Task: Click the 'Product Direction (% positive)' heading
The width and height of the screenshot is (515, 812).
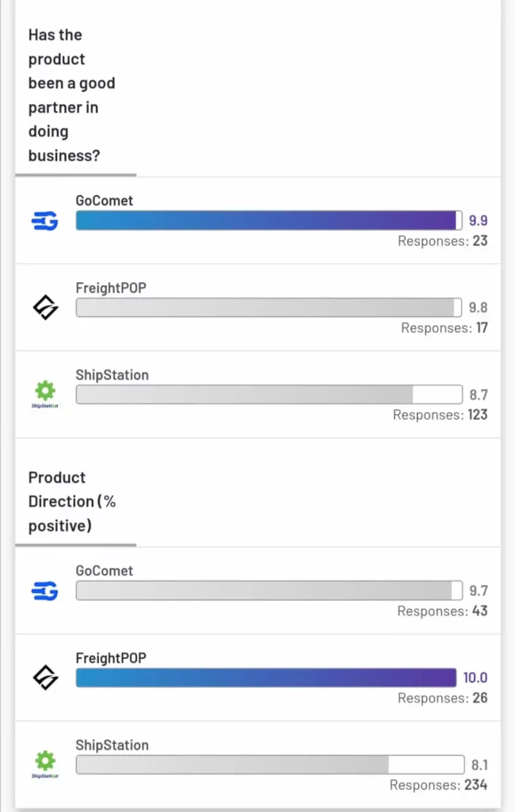Action: pyautogui.click(x=72, y=501)
